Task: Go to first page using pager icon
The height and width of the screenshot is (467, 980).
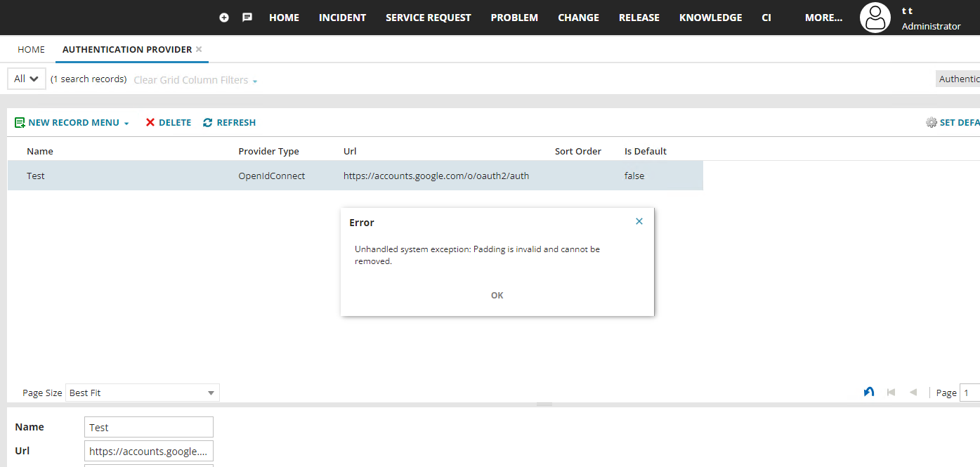Action: [x=891, y=393]
